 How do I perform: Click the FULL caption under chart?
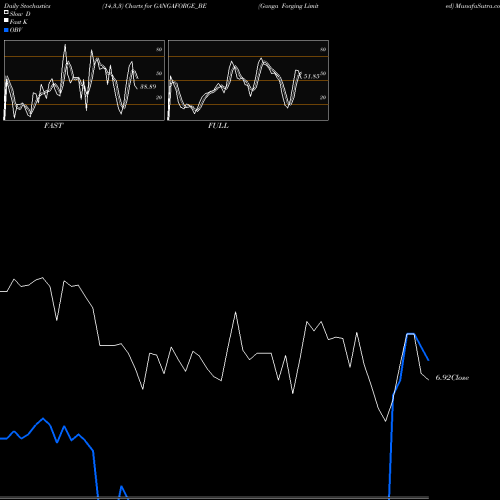[218, 126]
